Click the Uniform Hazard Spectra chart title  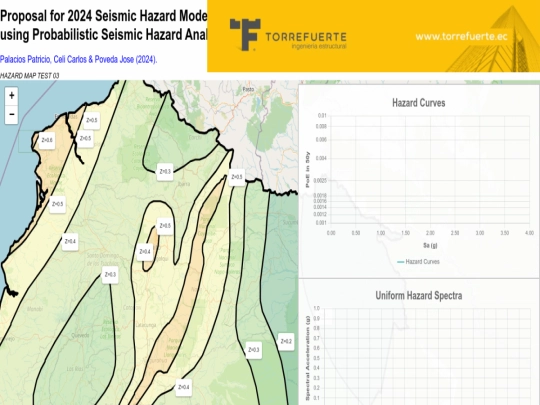pos(418,295)
